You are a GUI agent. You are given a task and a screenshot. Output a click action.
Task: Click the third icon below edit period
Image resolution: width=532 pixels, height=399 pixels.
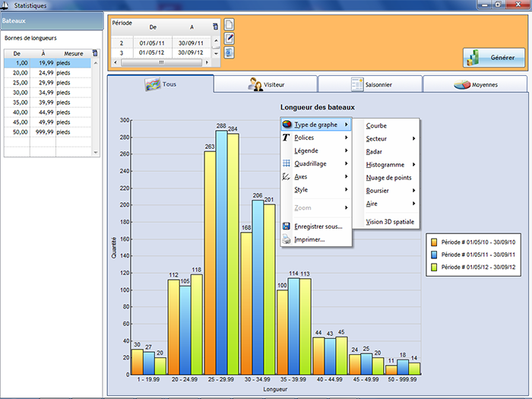tap(229, 52)
